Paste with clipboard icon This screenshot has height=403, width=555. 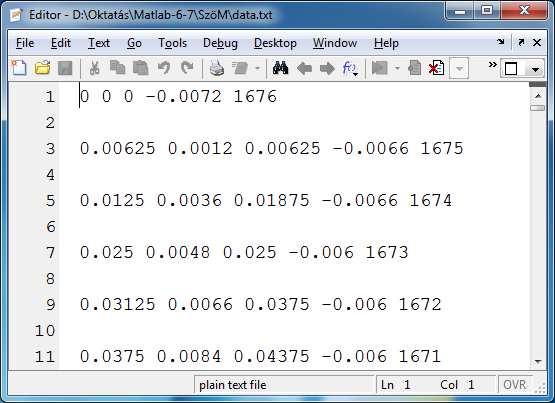click(141, 68)
